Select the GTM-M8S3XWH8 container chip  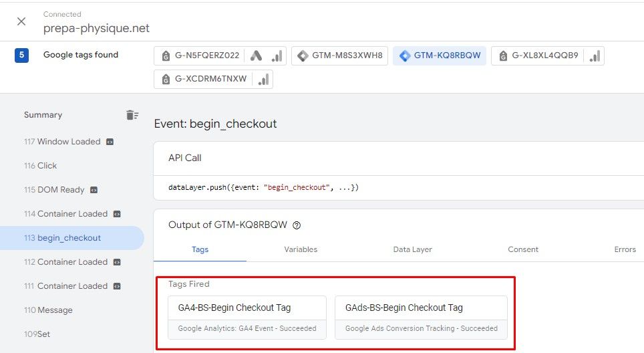pyautogui.click(x=339, y=55)
